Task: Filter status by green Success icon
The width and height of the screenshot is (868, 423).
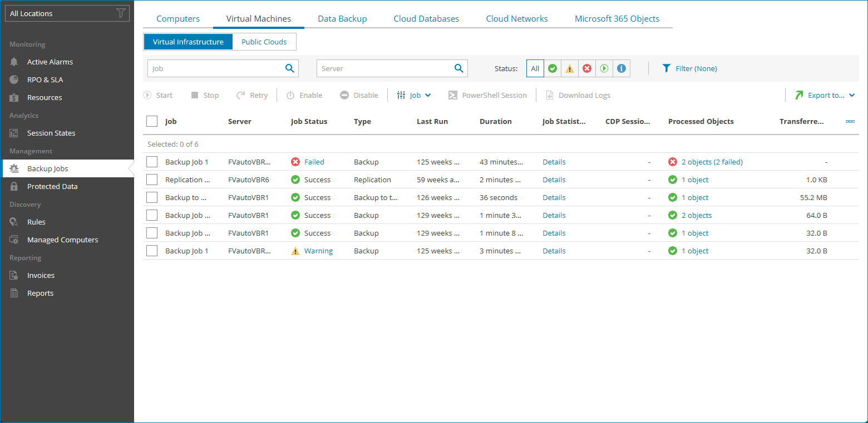Action: [x=553, y=68]
